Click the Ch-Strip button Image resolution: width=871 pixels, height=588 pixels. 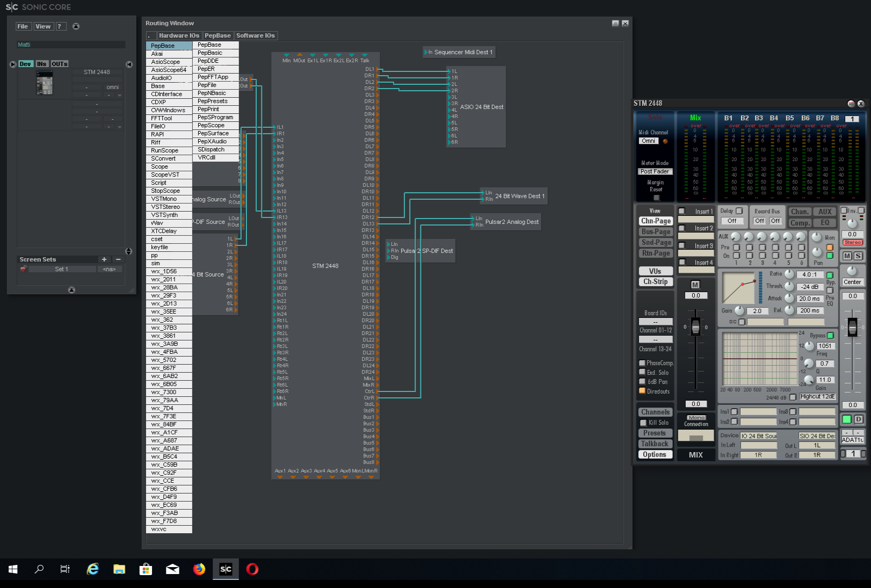656,282
